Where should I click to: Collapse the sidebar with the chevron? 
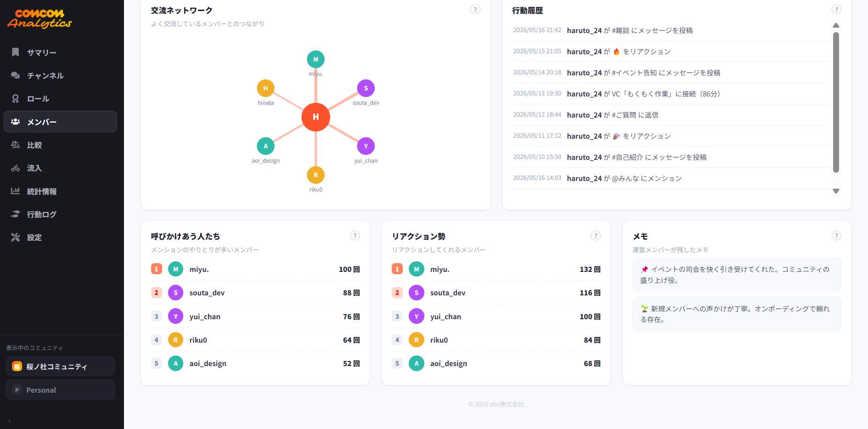[x=9, y=421]
